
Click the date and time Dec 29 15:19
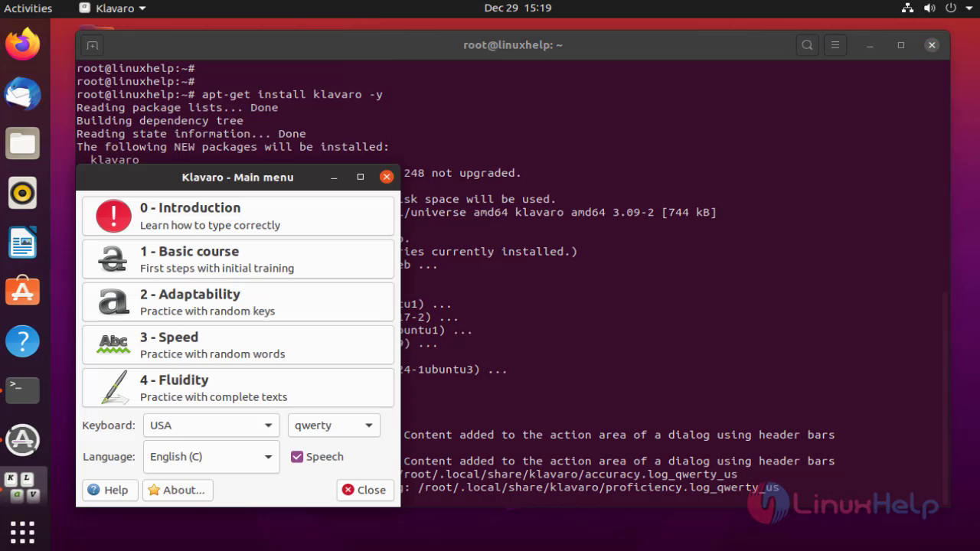[x=518, y=8]
